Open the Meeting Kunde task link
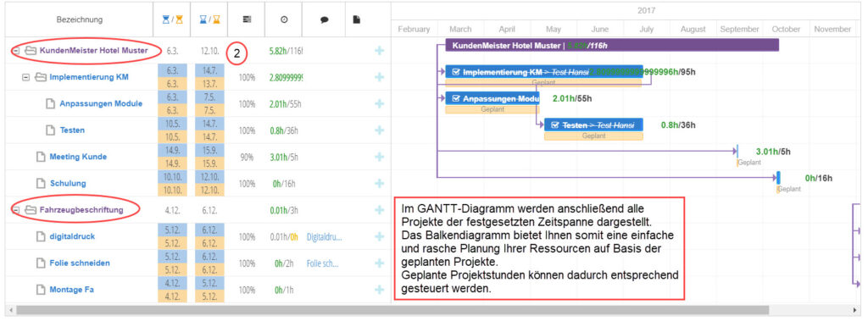 78,158
